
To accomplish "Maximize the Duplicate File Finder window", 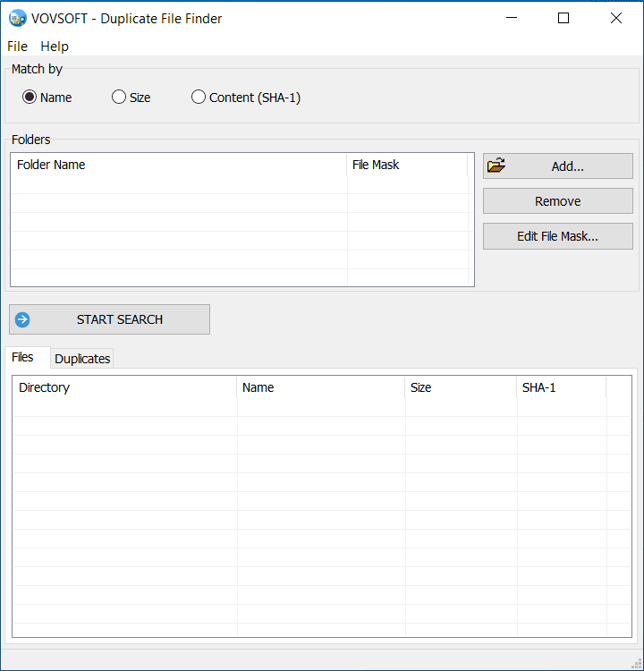I will (x=563, y=18).
